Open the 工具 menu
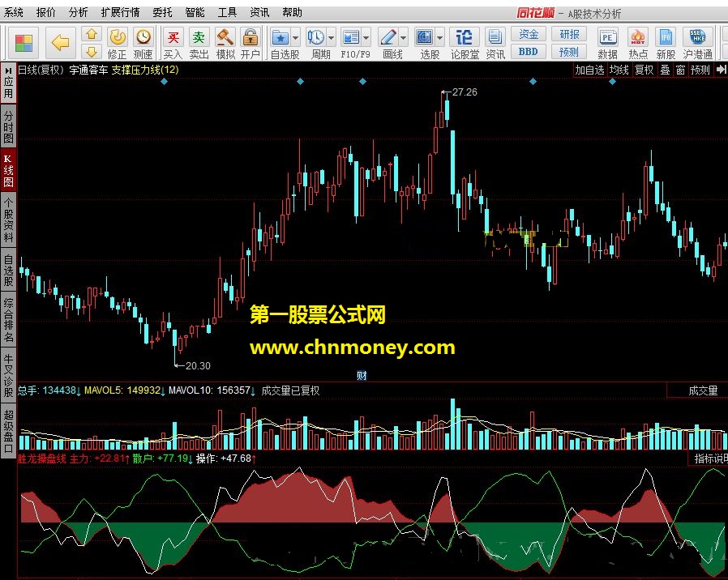Viewport: 728px width, 580px height. point(227,12)
